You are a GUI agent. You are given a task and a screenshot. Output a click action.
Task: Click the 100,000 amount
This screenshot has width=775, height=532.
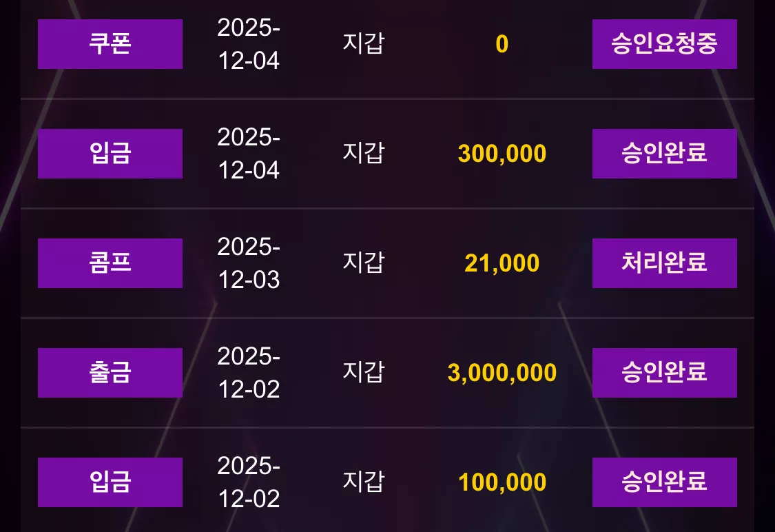[x=502, y=482]
